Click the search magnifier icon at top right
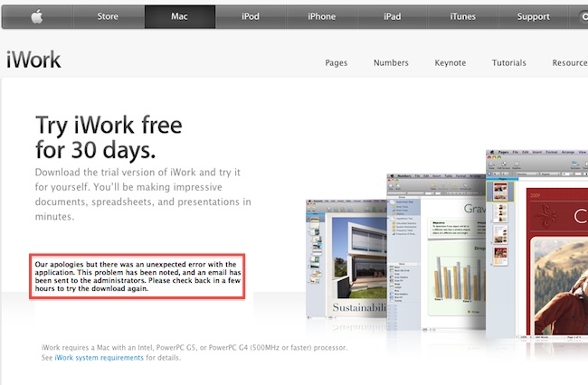The width and height of the screenshot is (588, 385). (x=583, y=16)
